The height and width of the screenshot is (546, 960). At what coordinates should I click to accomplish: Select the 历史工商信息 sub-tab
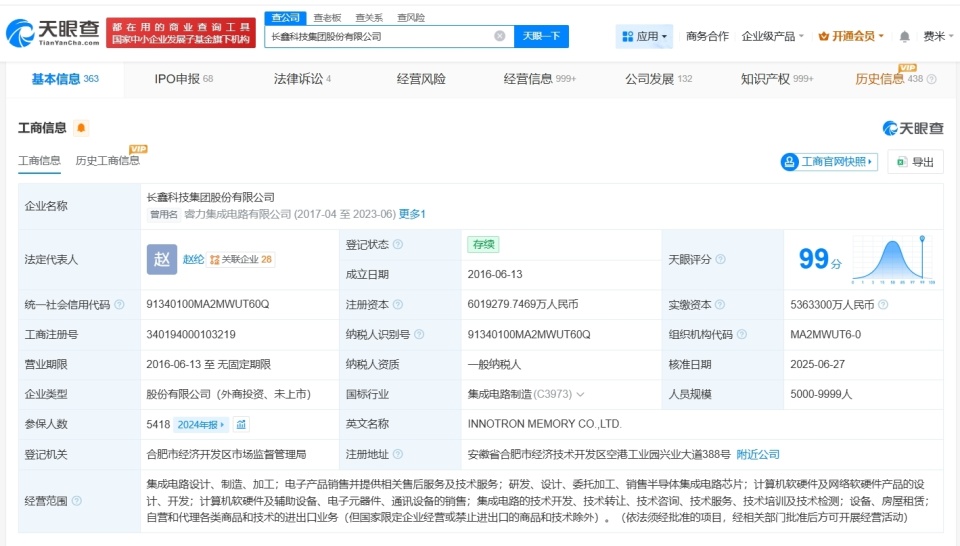click(107, 161)
